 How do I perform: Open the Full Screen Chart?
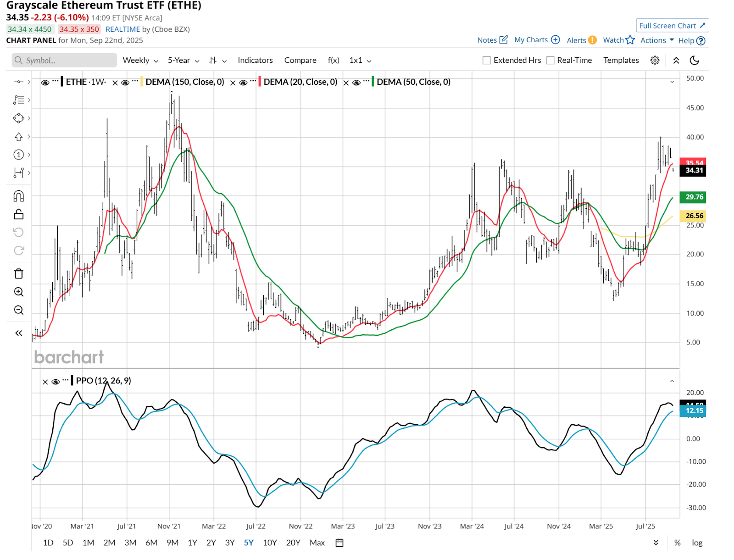[673, 26]
